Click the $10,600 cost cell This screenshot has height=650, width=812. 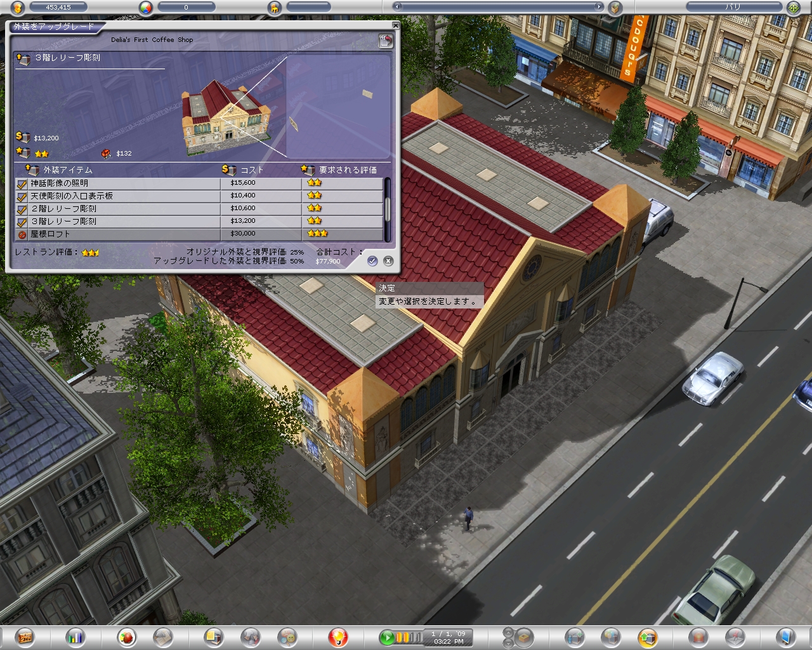[243, 208]
